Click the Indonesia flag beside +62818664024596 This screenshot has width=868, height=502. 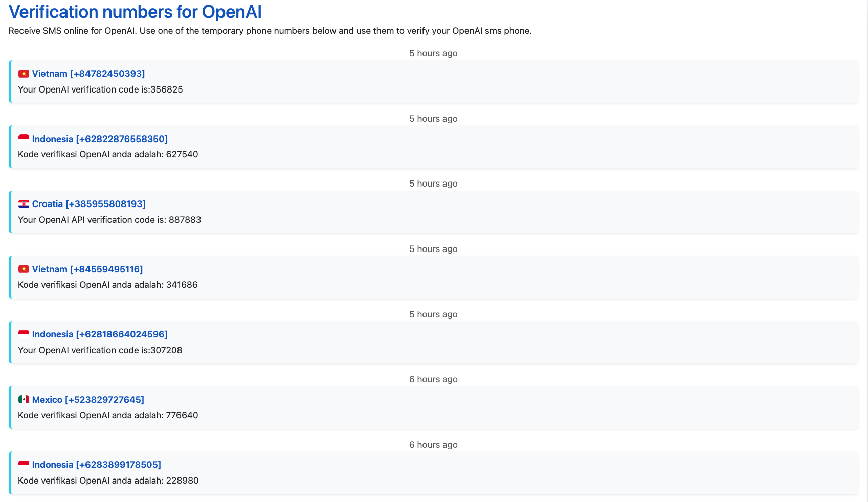point(24,334)
